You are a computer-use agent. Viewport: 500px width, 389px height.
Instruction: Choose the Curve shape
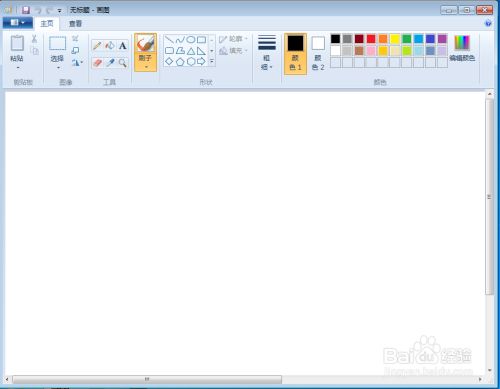point(180,40)
